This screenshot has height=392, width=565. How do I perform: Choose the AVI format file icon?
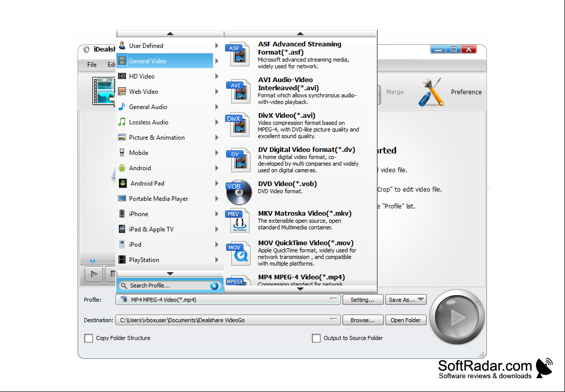238,91
